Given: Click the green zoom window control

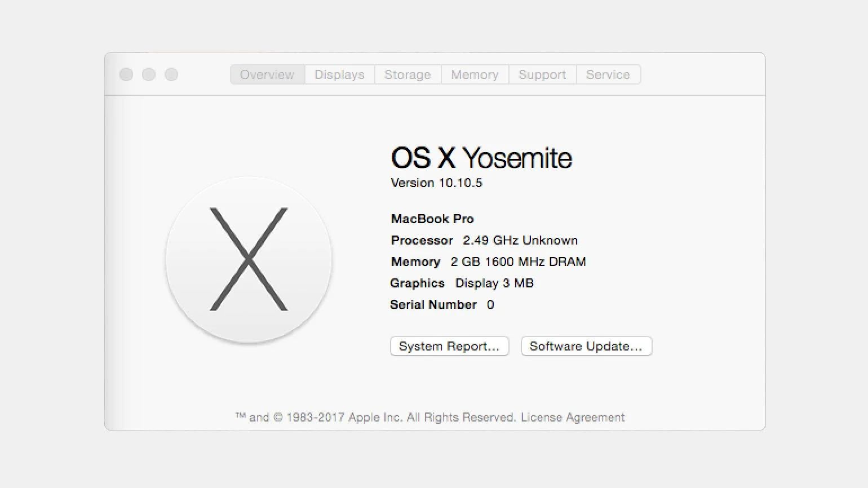Looking at the screenshot, I should point(171,74).
